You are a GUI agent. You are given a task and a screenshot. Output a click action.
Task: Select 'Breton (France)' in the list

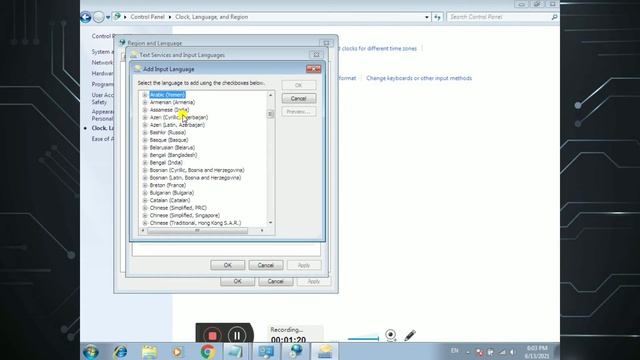click(167, 185)
